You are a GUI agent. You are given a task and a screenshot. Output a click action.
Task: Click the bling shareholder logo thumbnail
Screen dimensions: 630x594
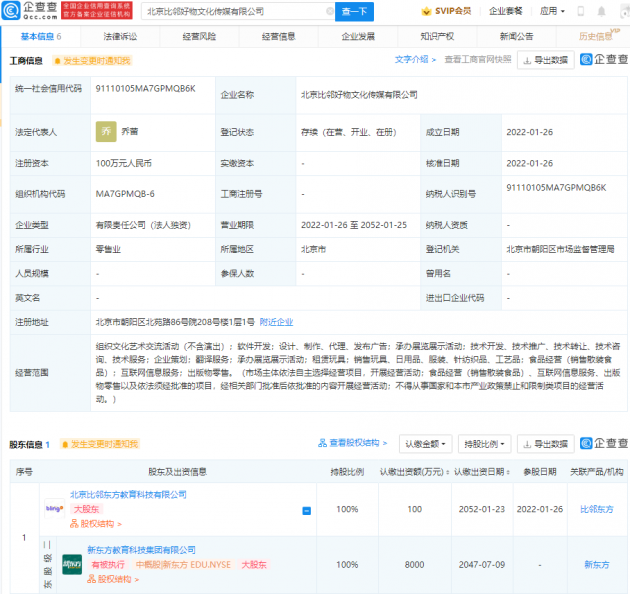click(55, 508)
